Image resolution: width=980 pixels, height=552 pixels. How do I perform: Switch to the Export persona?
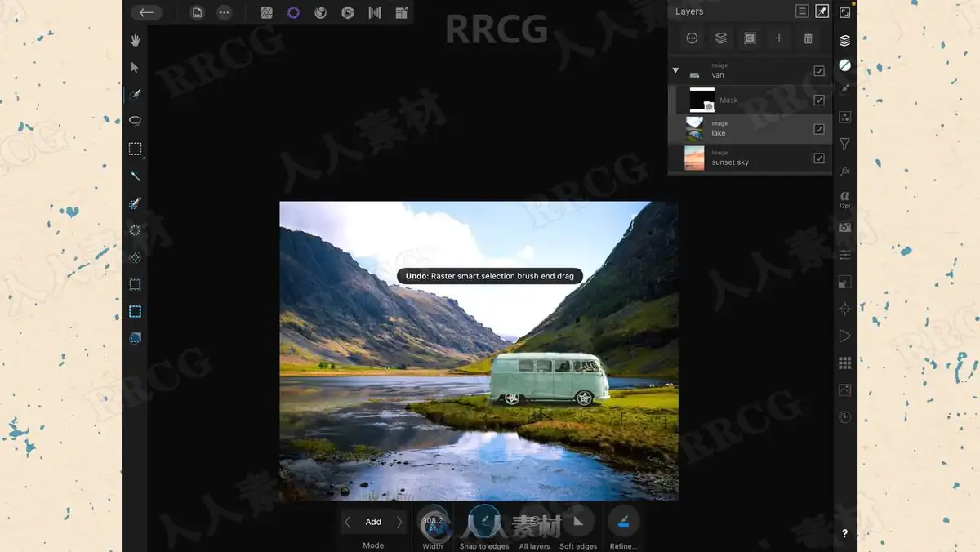click(x=401, y=12)
